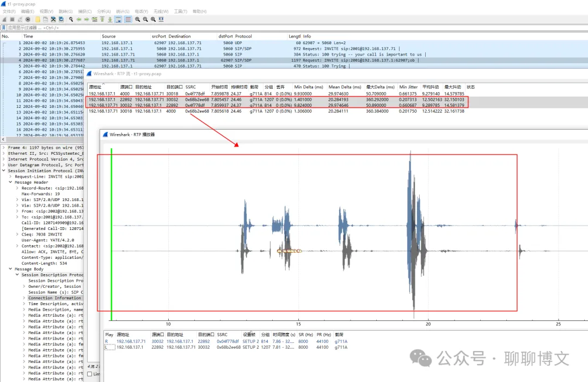
Task: Toggle auto-scroll during live capture icon
Action: point(119,20)
